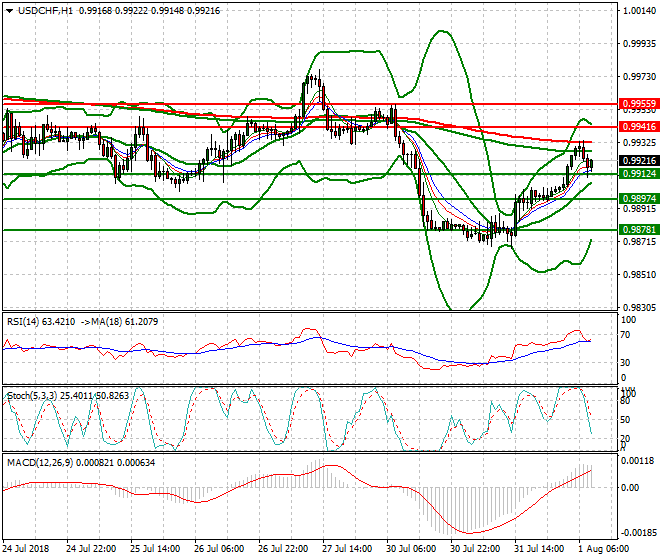Select the 0.98305 price scale value
Viewport: 660px width, 560px height.
(639, 308)
